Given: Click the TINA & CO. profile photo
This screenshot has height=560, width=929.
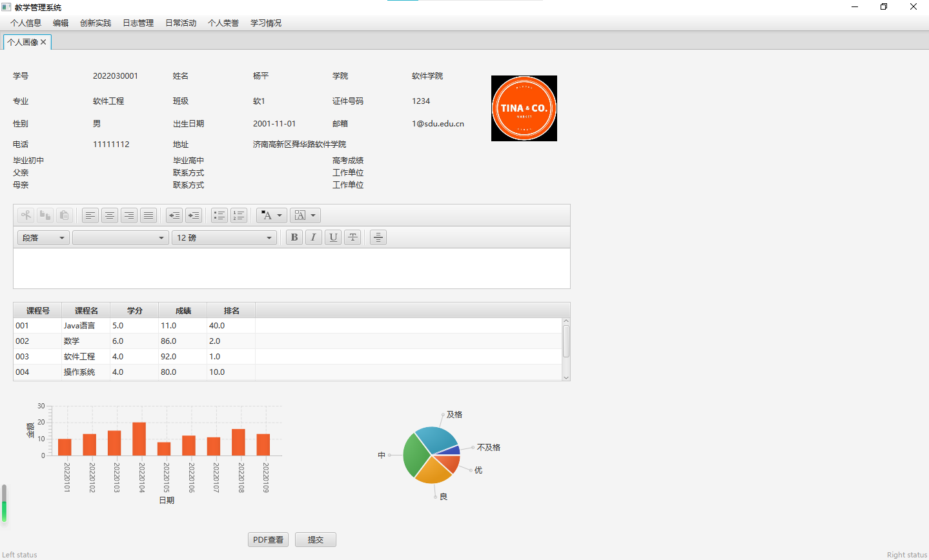Looking at the screenshot, I should pyautogui.click(x=524, y=108).
